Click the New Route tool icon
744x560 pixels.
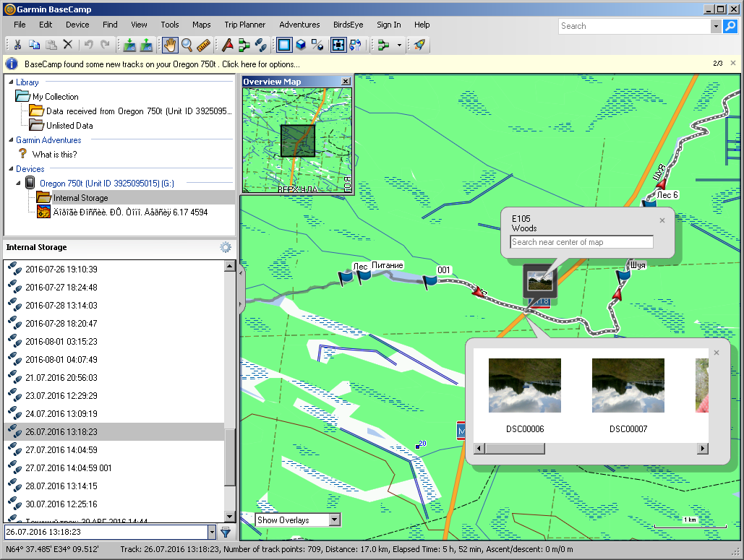[244, 45]
